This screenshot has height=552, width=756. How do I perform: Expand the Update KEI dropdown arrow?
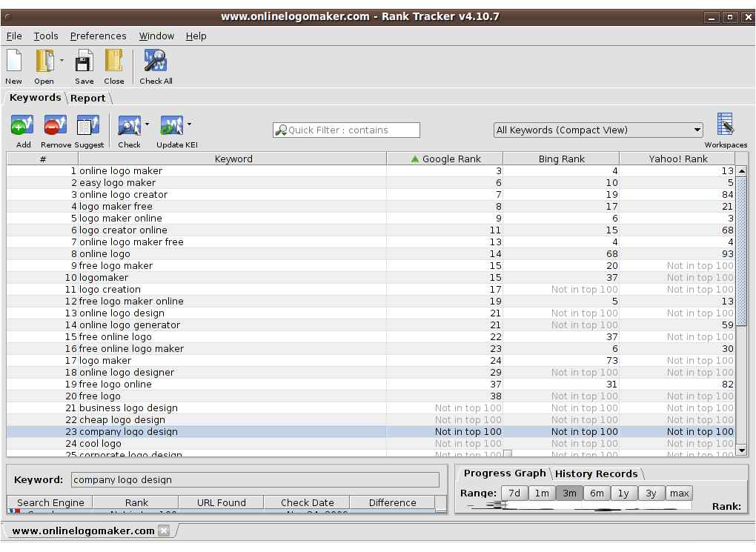point(189,124)
